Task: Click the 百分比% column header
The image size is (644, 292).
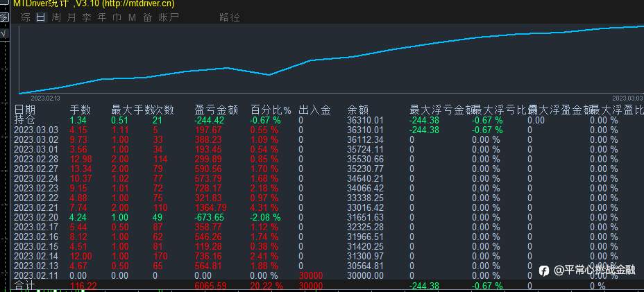Action: [271, 110]
